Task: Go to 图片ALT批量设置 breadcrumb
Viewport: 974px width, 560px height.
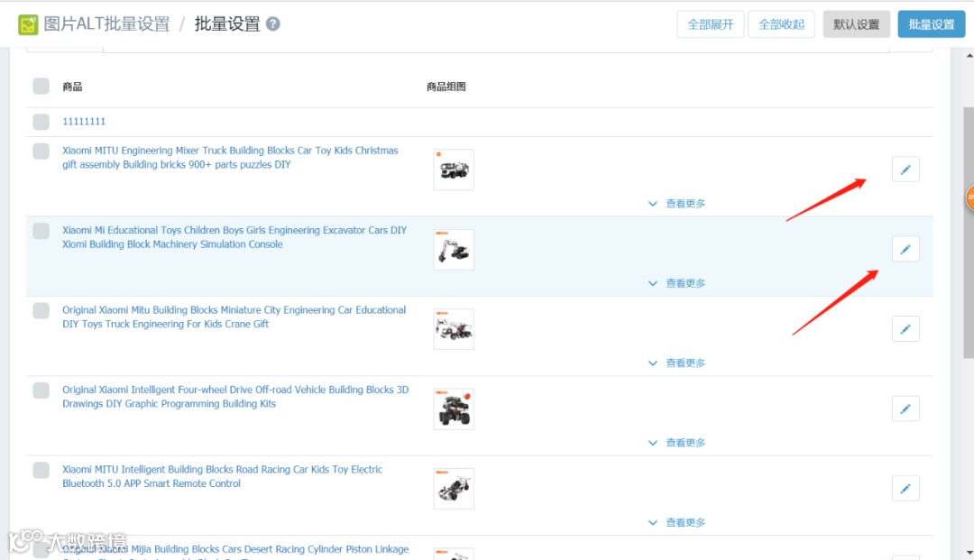Action: [106, 24]
